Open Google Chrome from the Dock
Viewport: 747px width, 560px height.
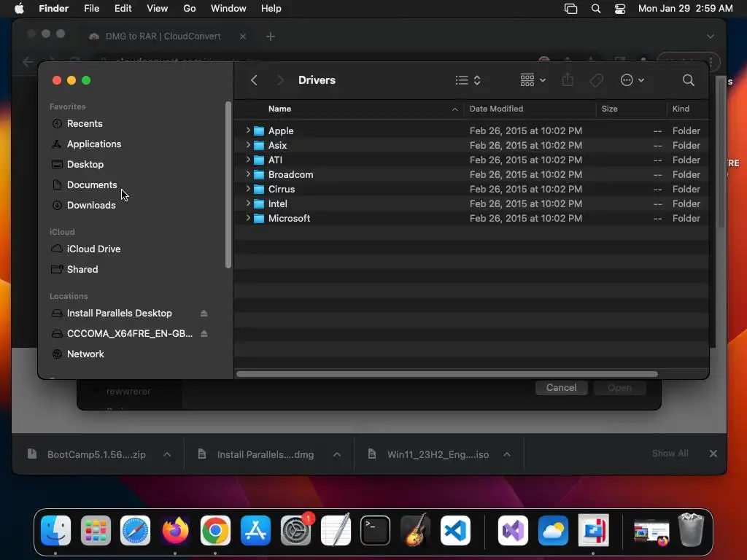(215, 530)
